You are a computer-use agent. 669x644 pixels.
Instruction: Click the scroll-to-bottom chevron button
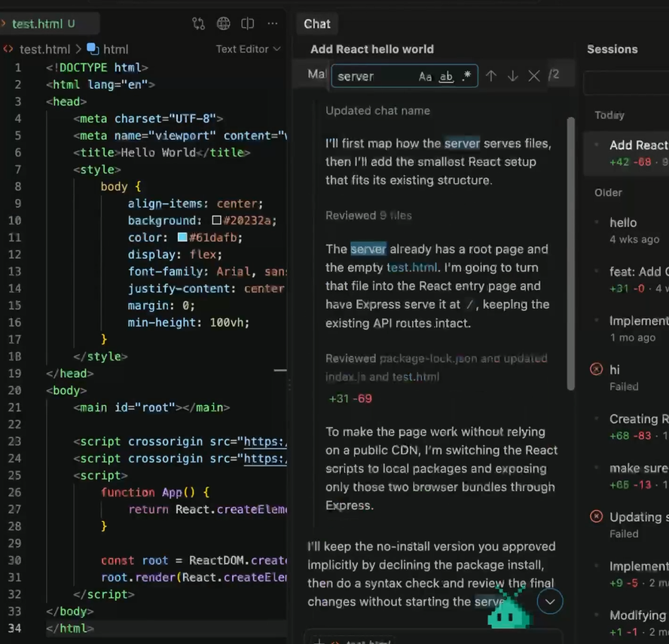point(549,601)
